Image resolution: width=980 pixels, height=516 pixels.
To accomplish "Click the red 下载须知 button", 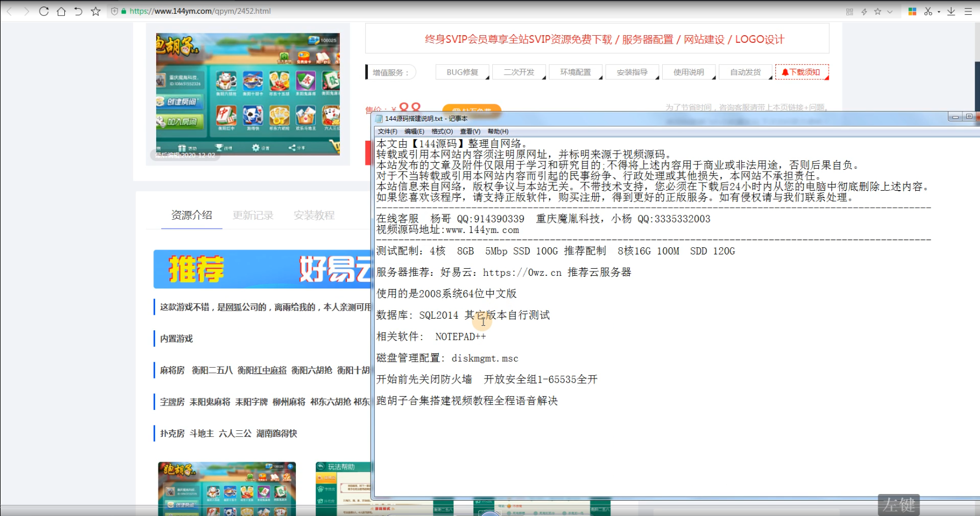I will [x=802, y=71].
